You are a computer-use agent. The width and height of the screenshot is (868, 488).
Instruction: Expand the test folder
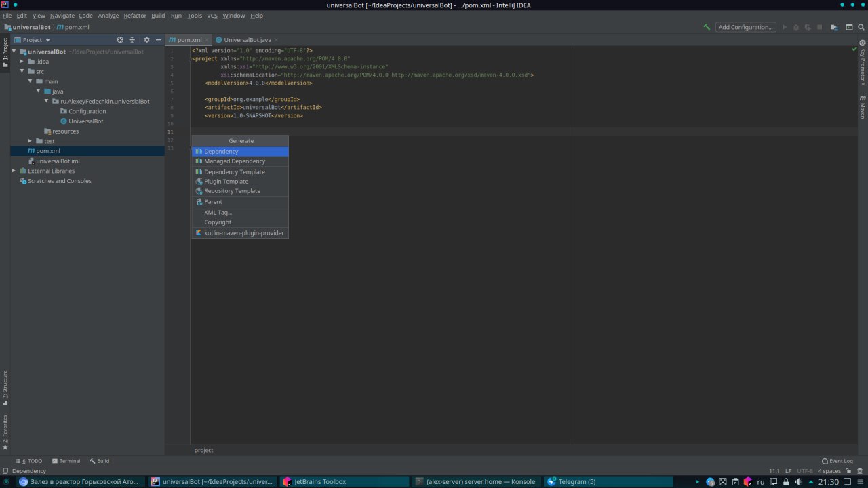click(x=30, y=141)
